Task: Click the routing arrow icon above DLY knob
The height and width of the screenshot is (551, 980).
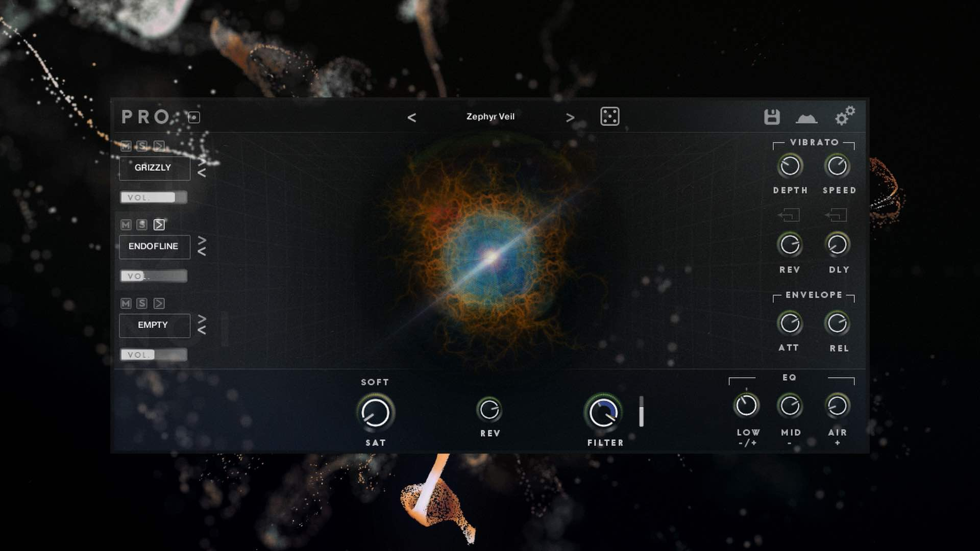Action: click(x=837, y=215)
